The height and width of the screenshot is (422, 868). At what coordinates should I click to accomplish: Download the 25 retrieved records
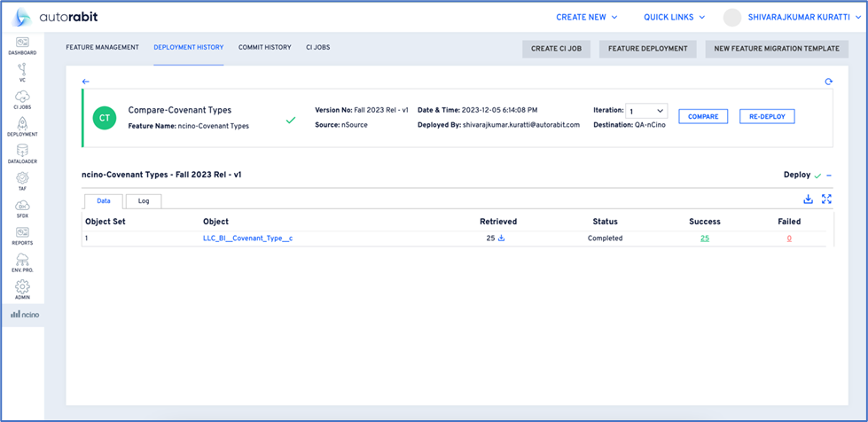click(x=502, y=238)
